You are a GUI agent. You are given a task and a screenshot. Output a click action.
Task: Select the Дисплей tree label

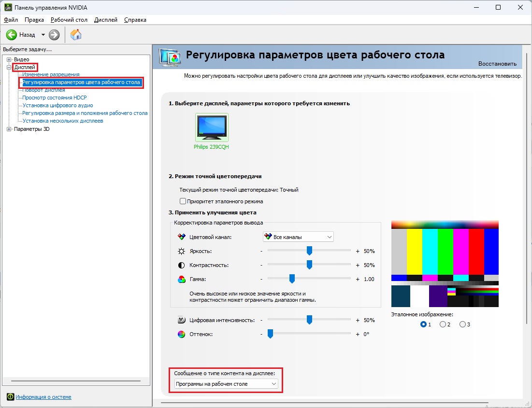[25, 67]
